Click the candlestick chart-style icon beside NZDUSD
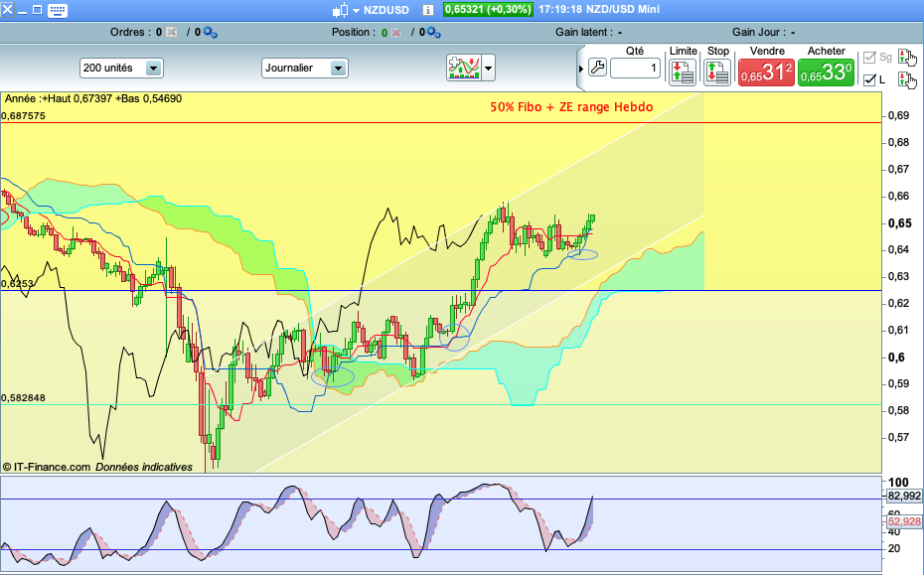This screenshot has height=575, width=924. click(x=340, y=10)
